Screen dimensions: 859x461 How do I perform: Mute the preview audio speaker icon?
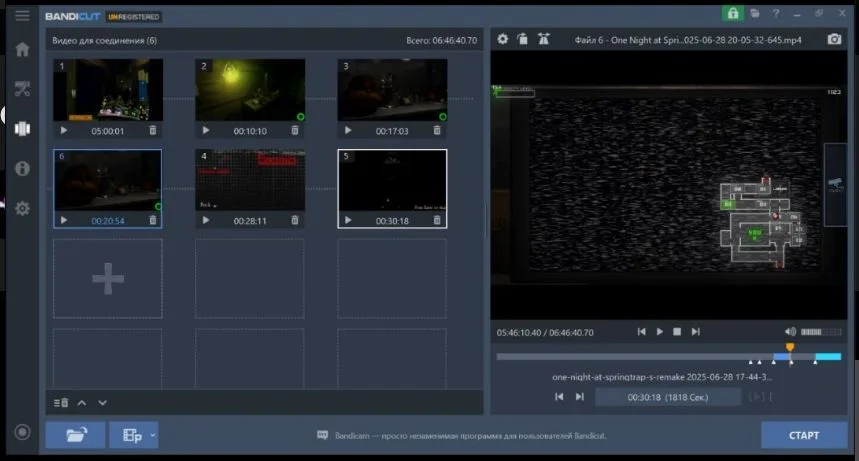coord(791,332)
